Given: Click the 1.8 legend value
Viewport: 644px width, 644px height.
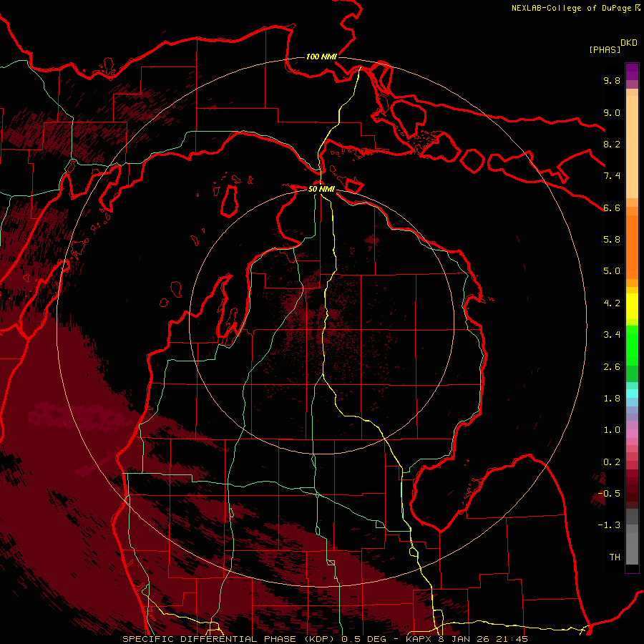Looking at the screenshot, I should click(x=612, y=399).
